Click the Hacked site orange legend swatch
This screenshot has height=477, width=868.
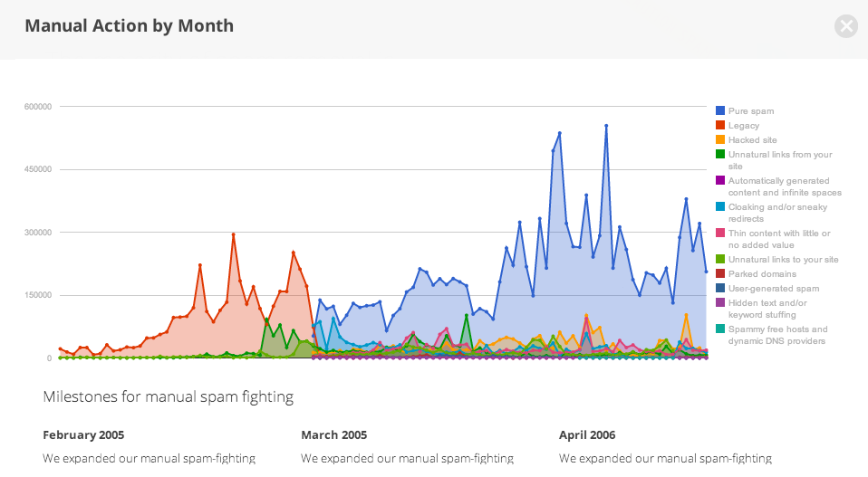(720, 140)
